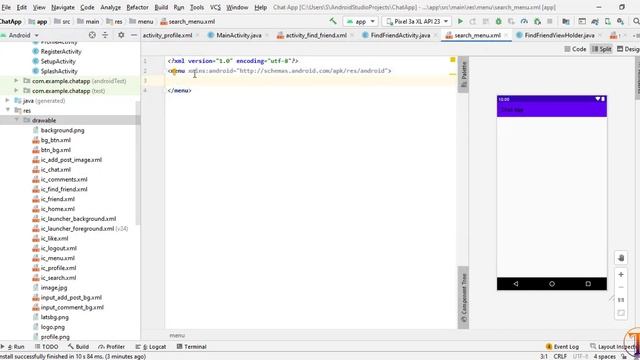Open the Pixel 3a XL API 23 device dropdown
The image size is (640, 360).
417,21
